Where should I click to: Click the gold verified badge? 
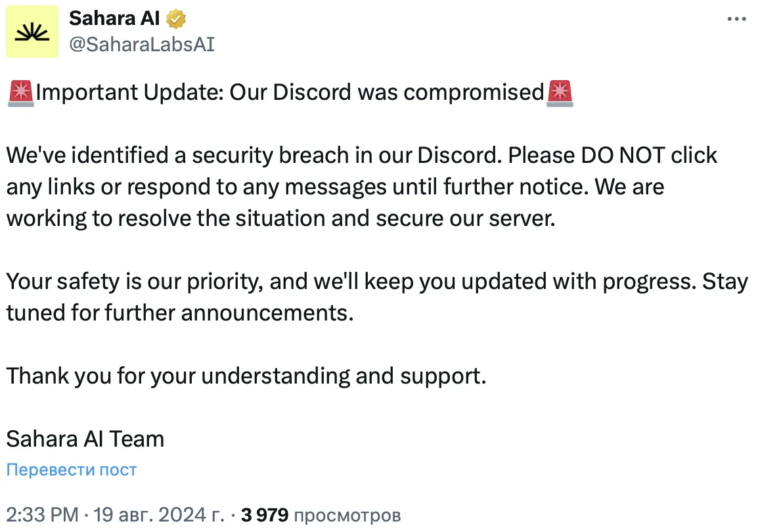click(176, 20)
